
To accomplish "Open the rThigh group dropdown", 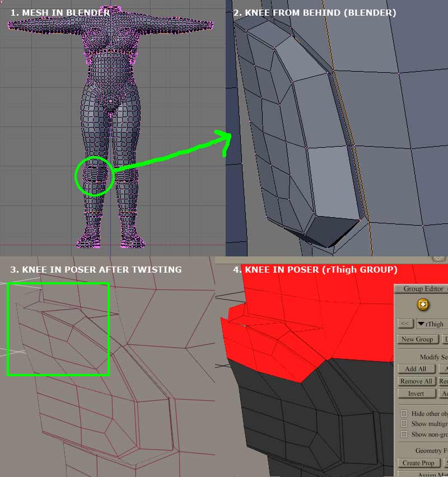I will (x=431, y=324).
